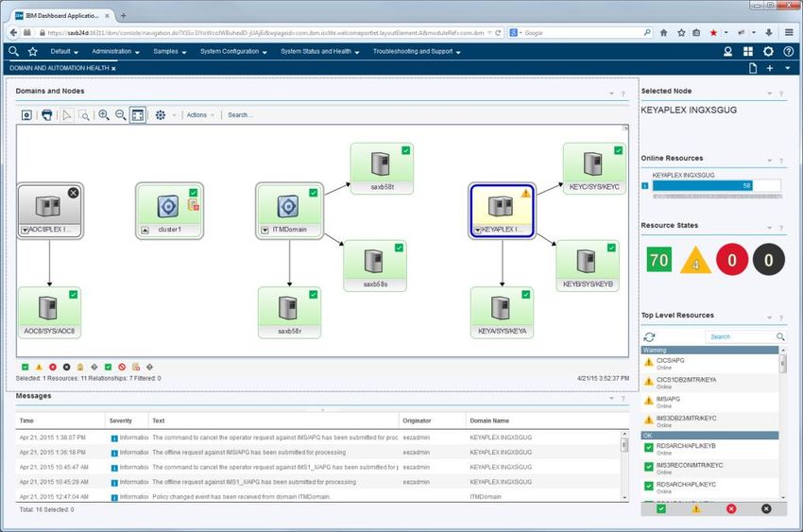The width and height of the screenshot is (803, 532).
Task: Click the topology Search field
Action: point(240,115)
